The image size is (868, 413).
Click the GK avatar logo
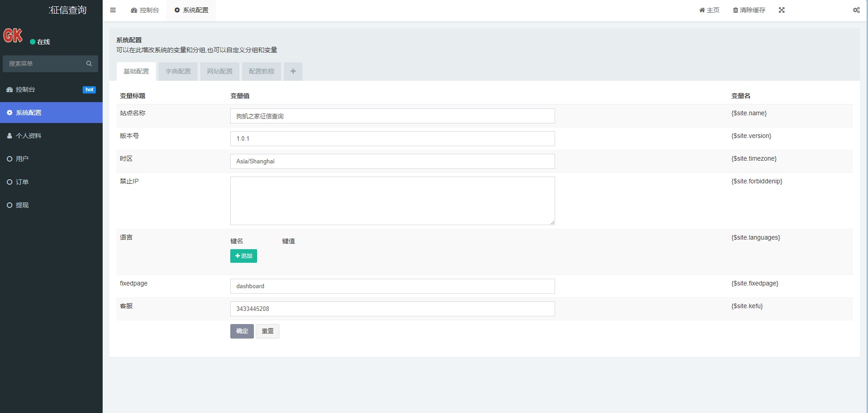point(13,35)
